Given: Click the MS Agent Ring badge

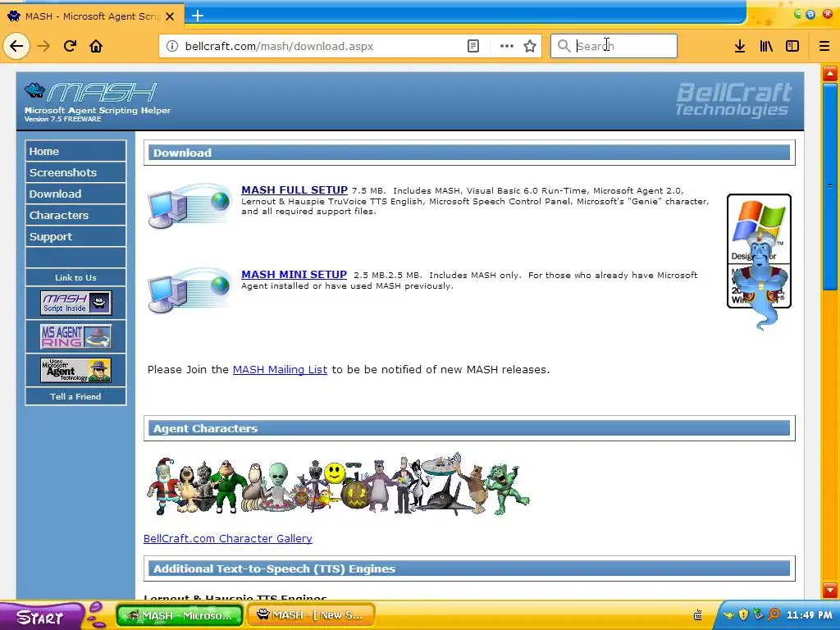Looking at the screenshot, I should pyautogui.click(x=75, y=336).
